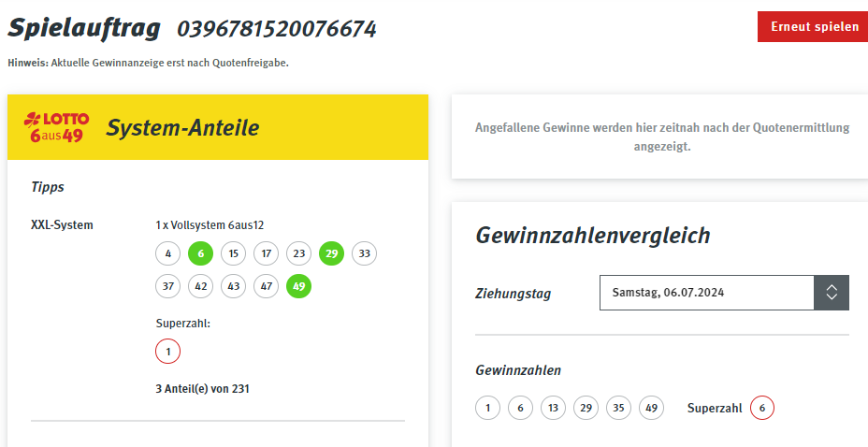
Task: Open the Ziehungstag date dropdown
Action: 724,293
